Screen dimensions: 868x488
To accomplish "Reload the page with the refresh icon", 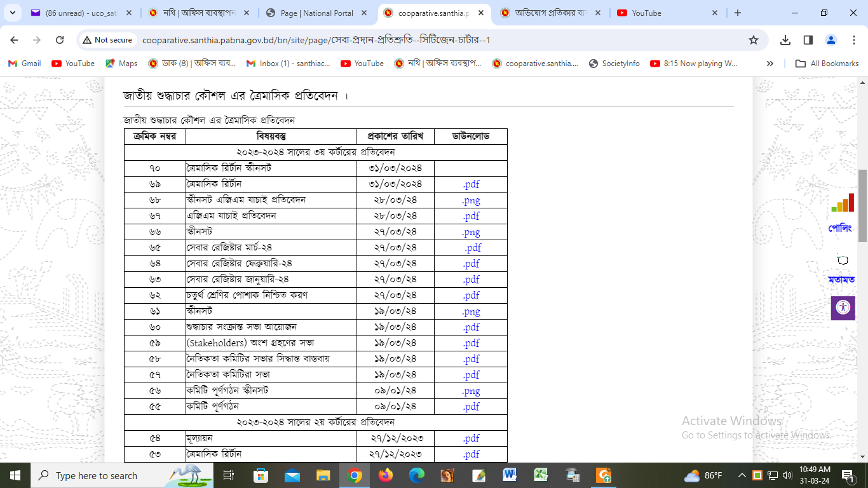I will tap(60, 40).
